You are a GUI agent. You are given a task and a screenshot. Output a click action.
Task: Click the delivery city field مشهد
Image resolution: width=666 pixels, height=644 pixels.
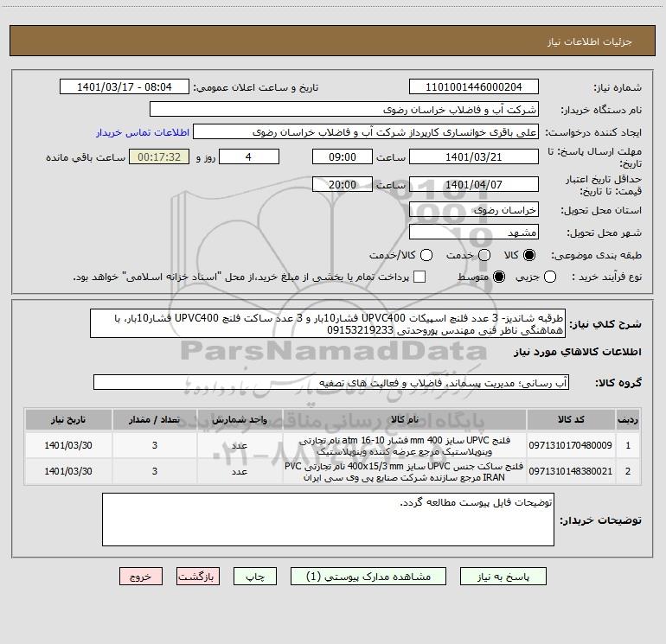[x=474, y=233]
